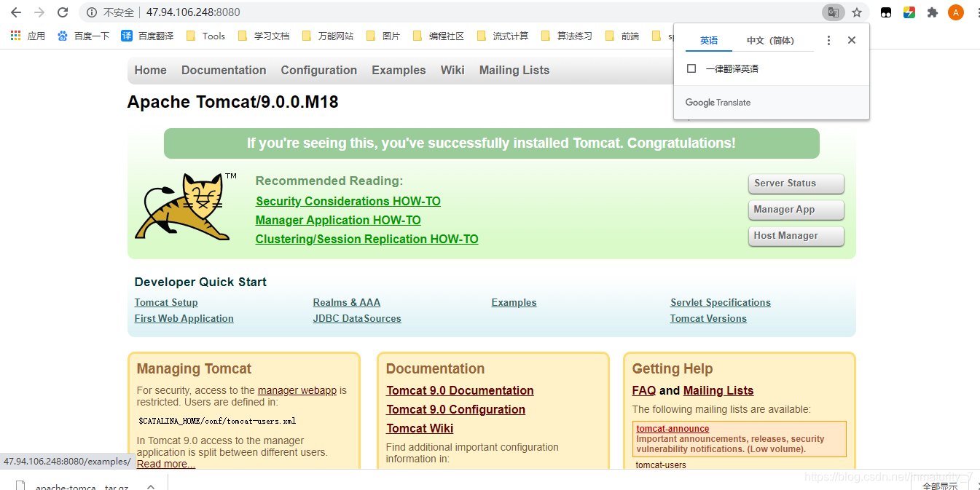Viewport: 980px width, 490px height.
Task: Click the Server Status button
Action: (x=796, y=183)
